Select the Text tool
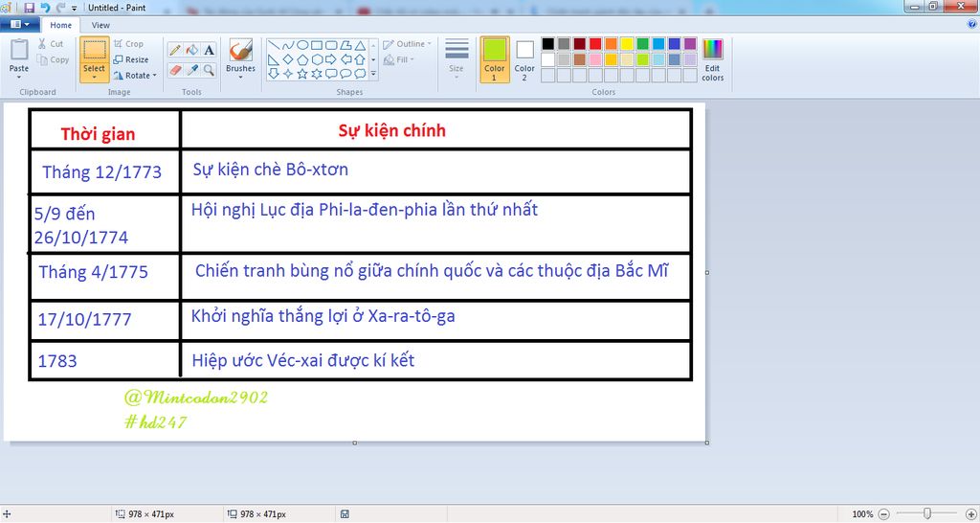The width and height of the screenshot is (980, 523). pyautogui.click(x=210, y=50)
